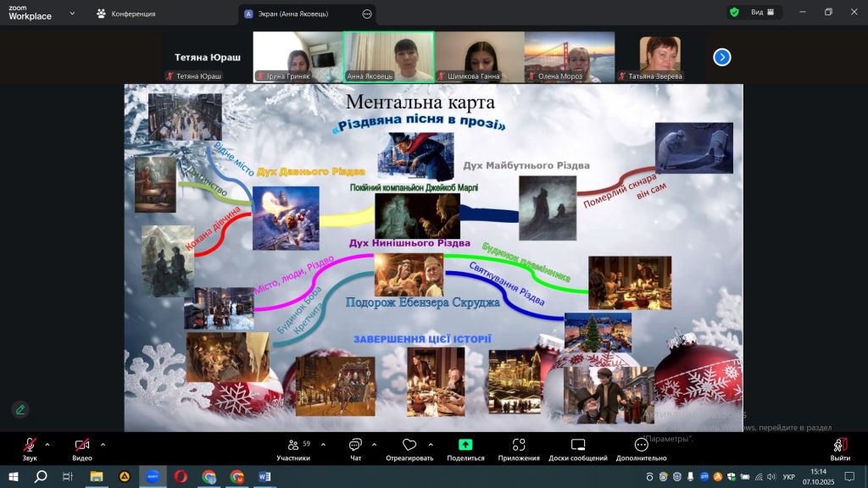Click the green encryption shield icon

click(734, 13)
